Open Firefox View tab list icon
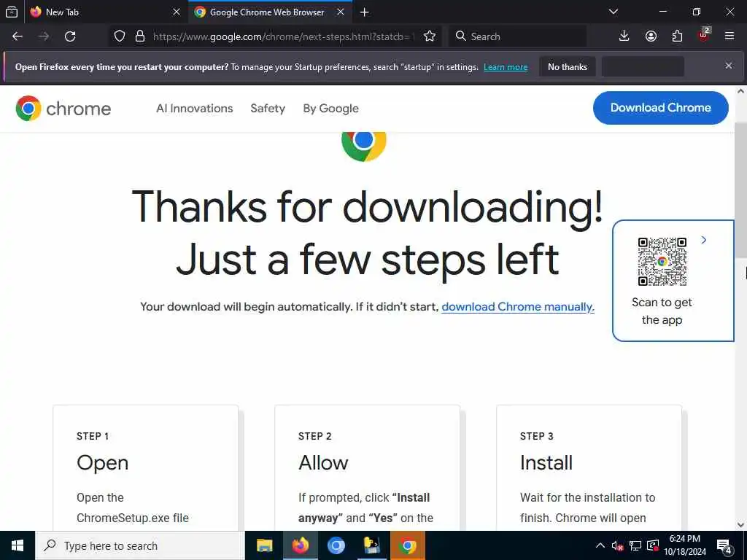This screenshot has width=747, height=560. 12,12
